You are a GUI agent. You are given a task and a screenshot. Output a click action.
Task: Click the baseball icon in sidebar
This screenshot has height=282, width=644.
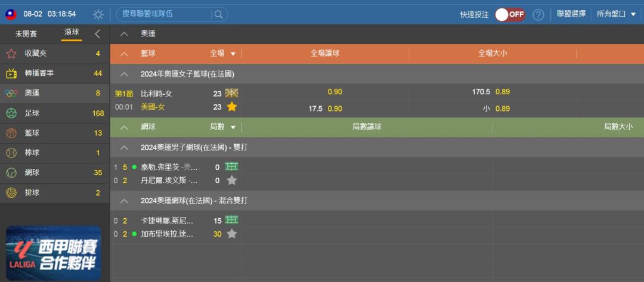11,153
